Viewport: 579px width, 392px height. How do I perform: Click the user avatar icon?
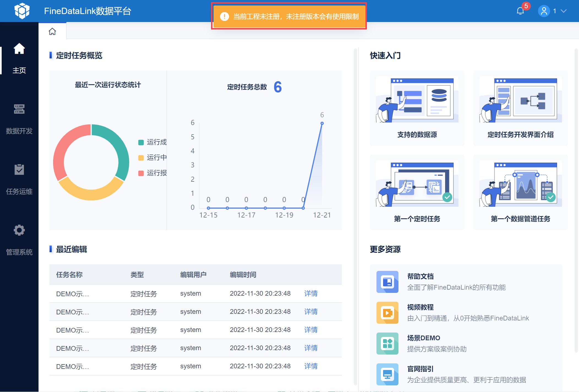(544, 11)
